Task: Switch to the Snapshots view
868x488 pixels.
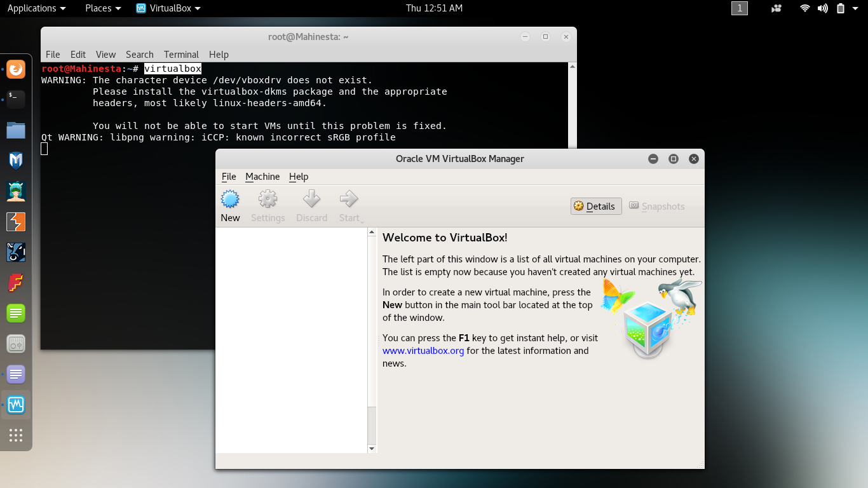Action: pos(657,206)
